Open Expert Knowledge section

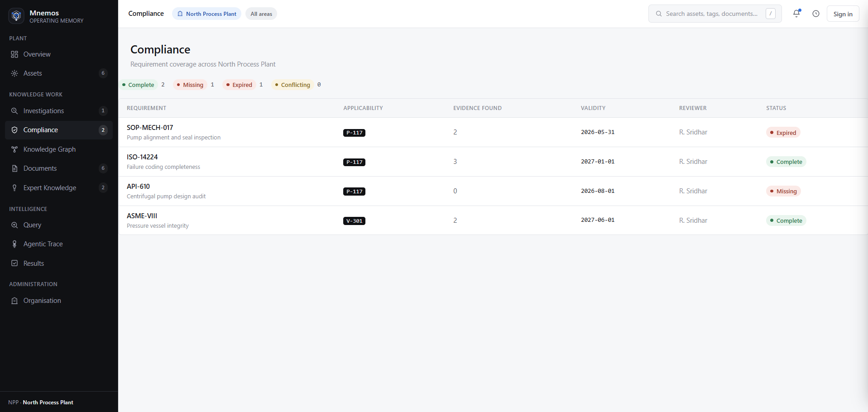[x=59, y=188]
